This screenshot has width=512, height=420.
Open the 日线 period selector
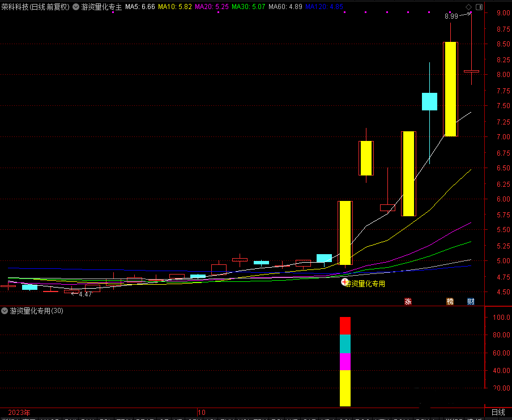point(498,412)
